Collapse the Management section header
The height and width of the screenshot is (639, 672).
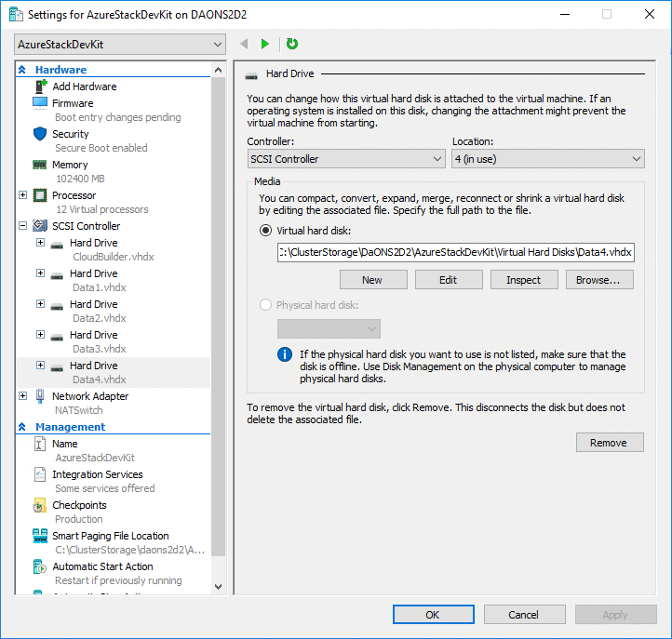click(x=22, y=427)
